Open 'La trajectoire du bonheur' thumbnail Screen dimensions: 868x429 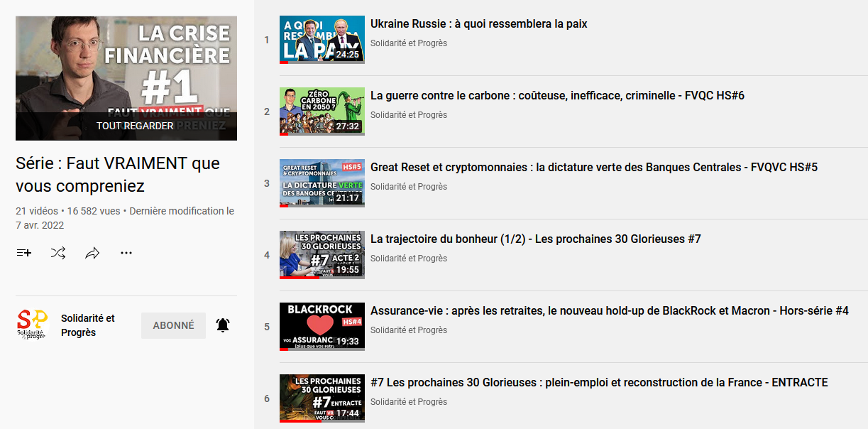(x=322, y=255)
